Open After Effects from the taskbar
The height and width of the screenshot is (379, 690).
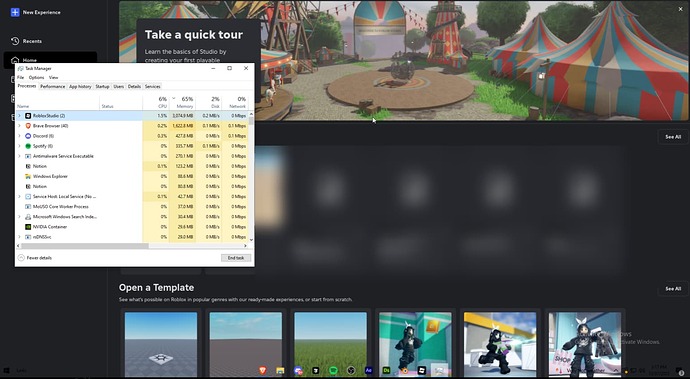369,371
